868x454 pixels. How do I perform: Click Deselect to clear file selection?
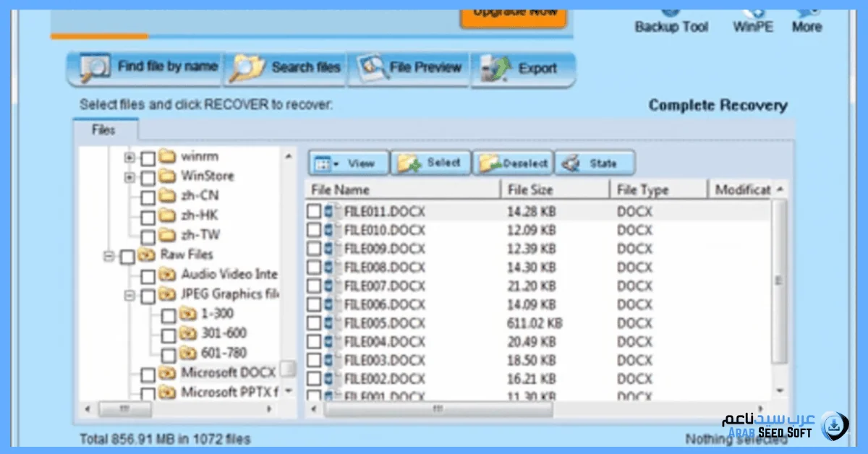click(512, 162)
